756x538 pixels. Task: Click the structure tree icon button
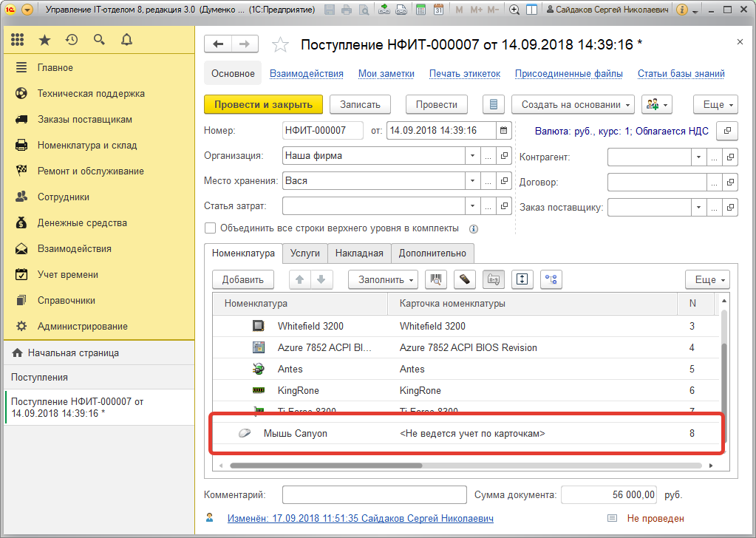[551, 279]
